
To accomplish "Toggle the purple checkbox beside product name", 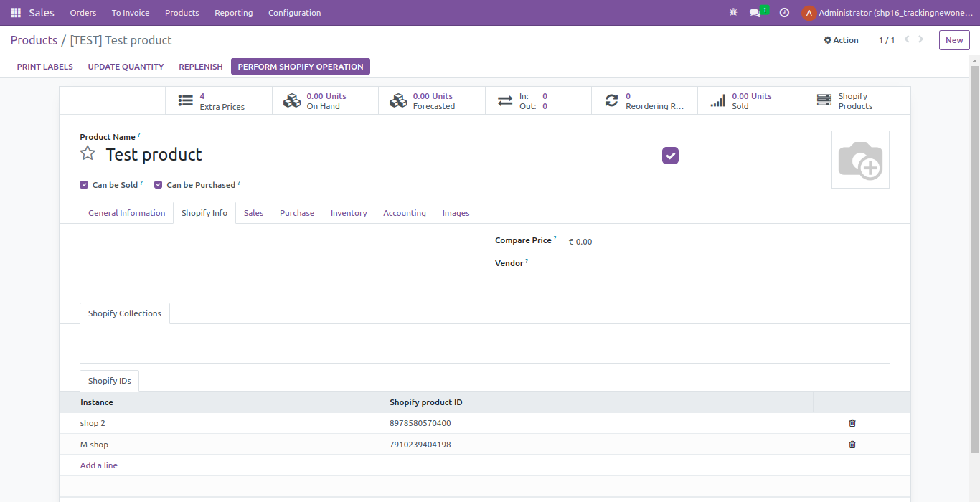I will [x=670, y=156].
